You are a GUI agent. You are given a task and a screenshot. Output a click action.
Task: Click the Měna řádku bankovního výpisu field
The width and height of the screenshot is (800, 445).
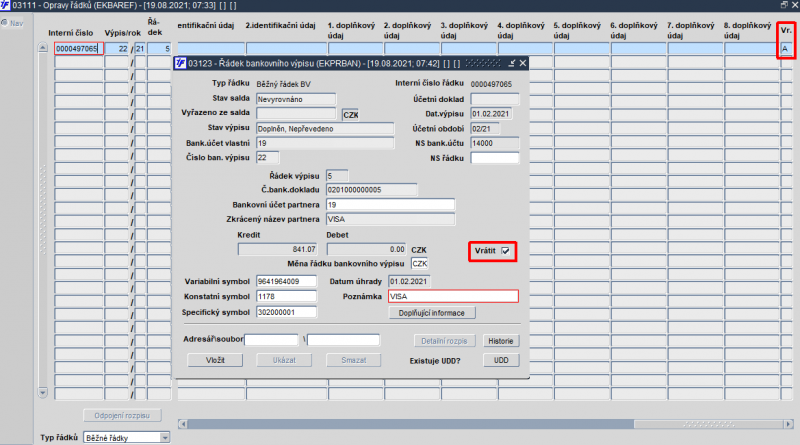click(x=419, y=263)
